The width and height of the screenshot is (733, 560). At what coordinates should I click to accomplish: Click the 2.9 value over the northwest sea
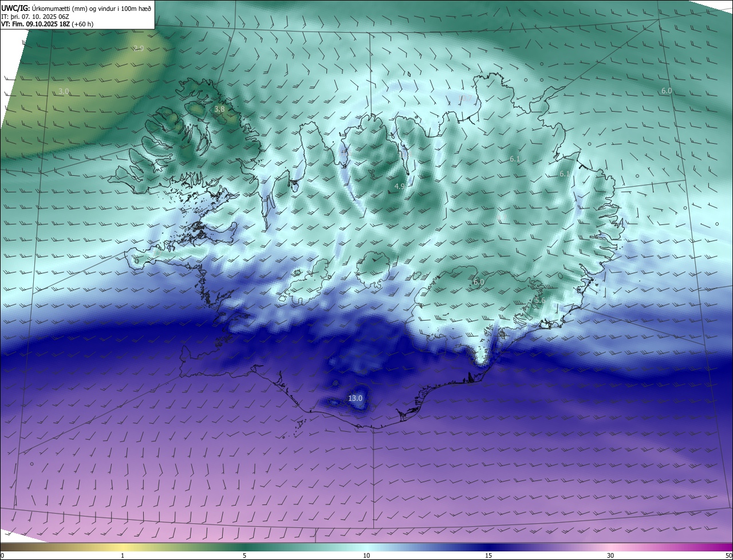pos(138,48)
